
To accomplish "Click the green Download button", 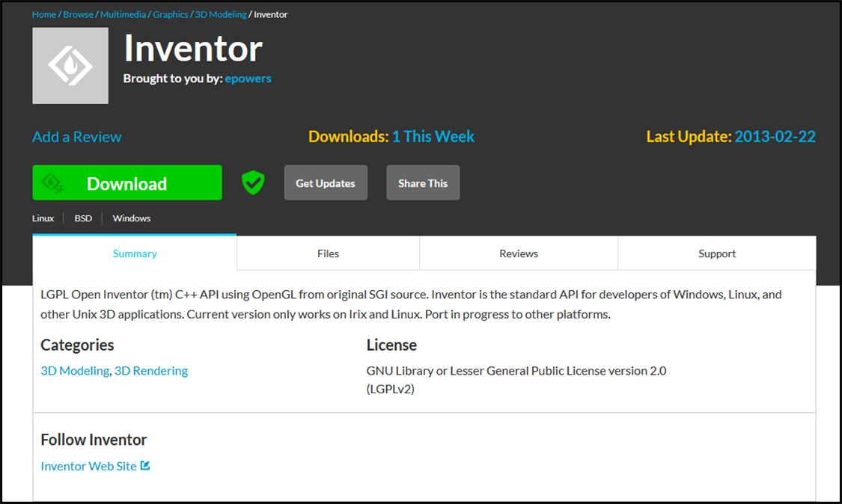I will tap(127, 182).
